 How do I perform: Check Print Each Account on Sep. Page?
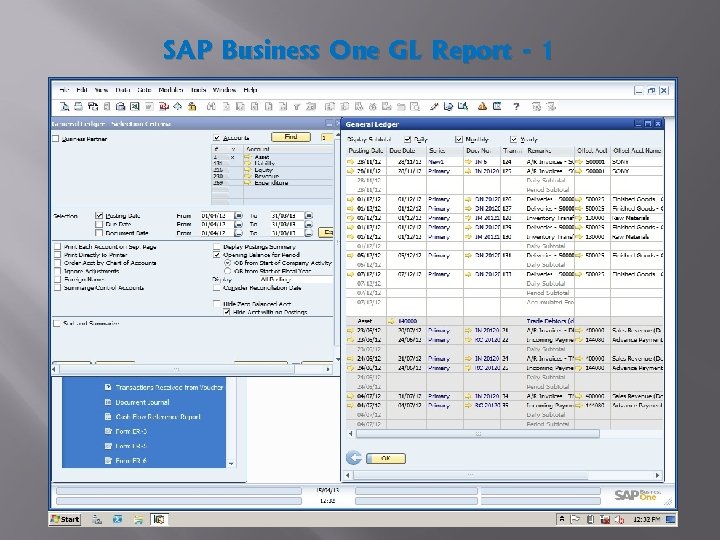57,247
